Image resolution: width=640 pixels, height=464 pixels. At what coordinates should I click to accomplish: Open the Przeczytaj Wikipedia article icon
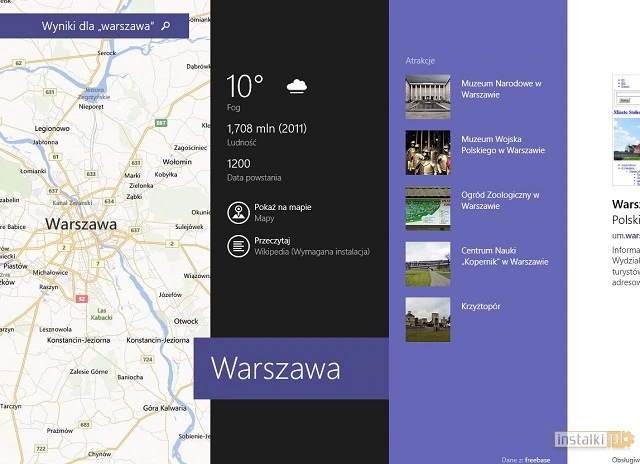tap(238, 246)
